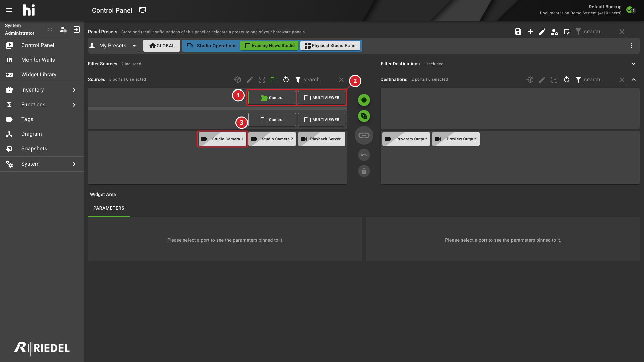Click the refresh icon in Destinations toolbar
644x362 pixels.
click(x=567, y=80)
